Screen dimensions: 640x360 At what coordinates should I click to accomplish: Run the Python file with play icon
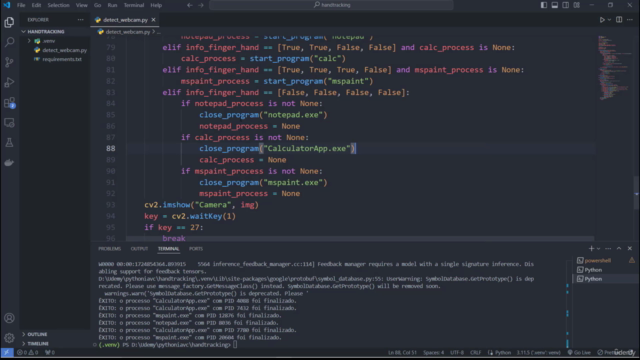click(602, 20)
